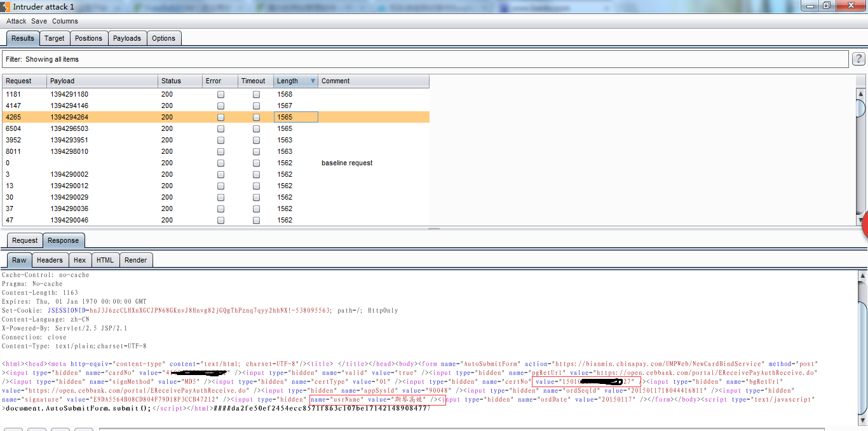Screen dimensions: 868x431
Task: Click the JSESSIONID cookie line in response
Action: click(200, 311)
